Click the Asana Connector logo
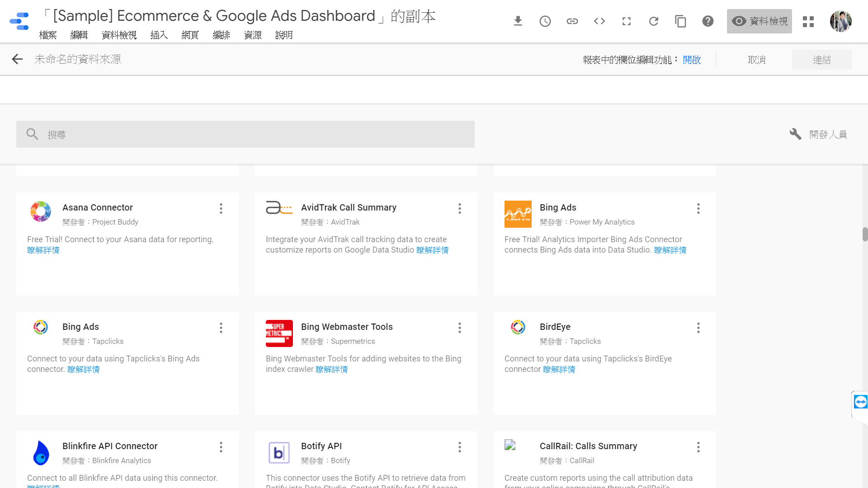868x488 pixels. 41,211
